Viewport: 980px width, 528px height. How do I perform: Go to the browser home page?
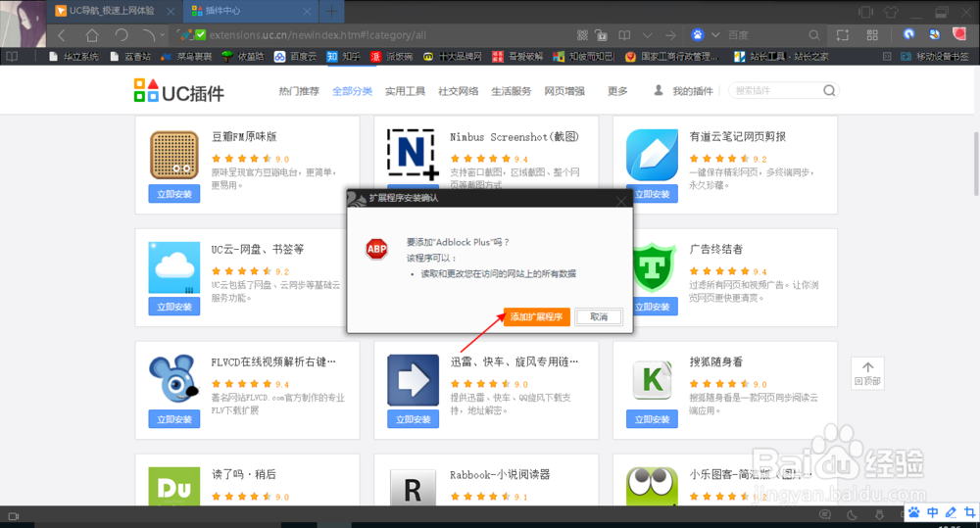point(92,35)
